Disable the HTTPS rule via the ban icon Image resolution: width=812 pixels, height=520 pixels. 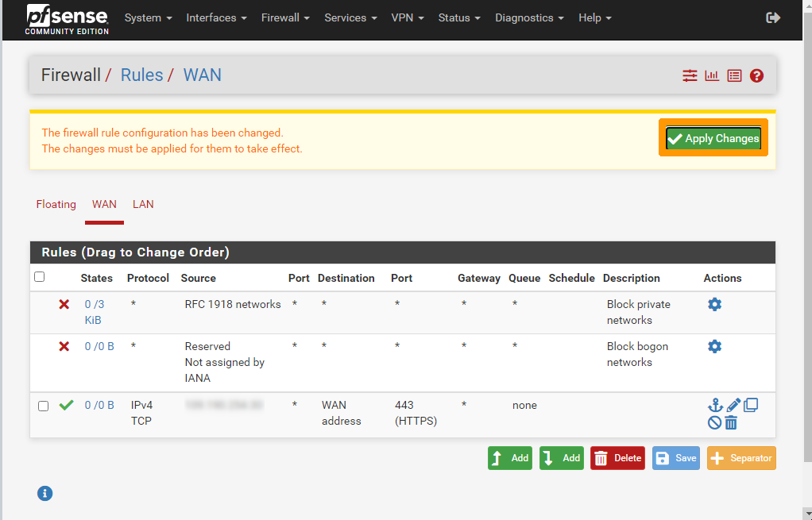(714, 422)
